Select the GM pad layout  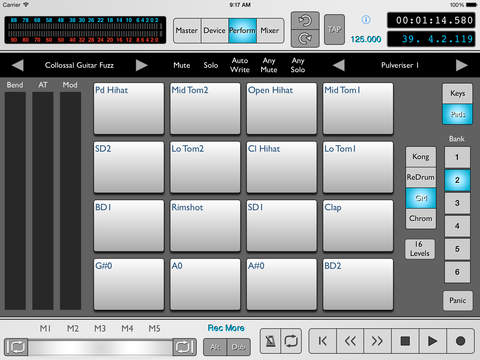[421, 198]
